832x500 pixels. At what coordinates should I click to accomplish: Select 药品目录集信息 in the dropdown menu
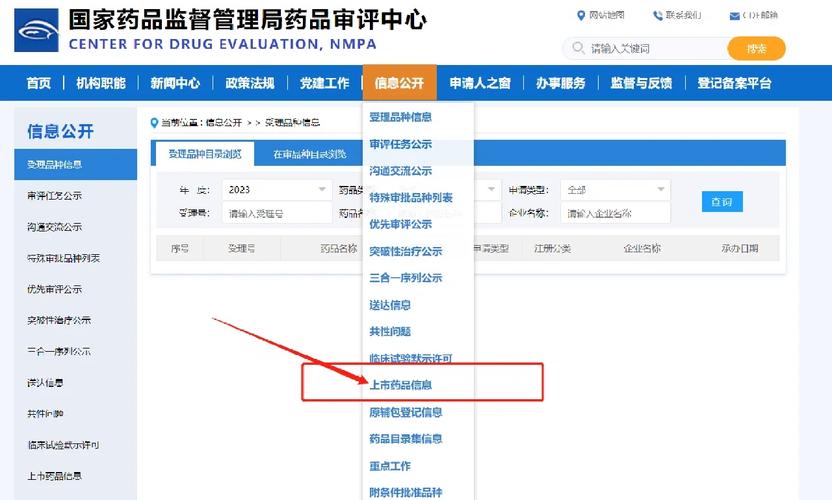coord(406,439)
